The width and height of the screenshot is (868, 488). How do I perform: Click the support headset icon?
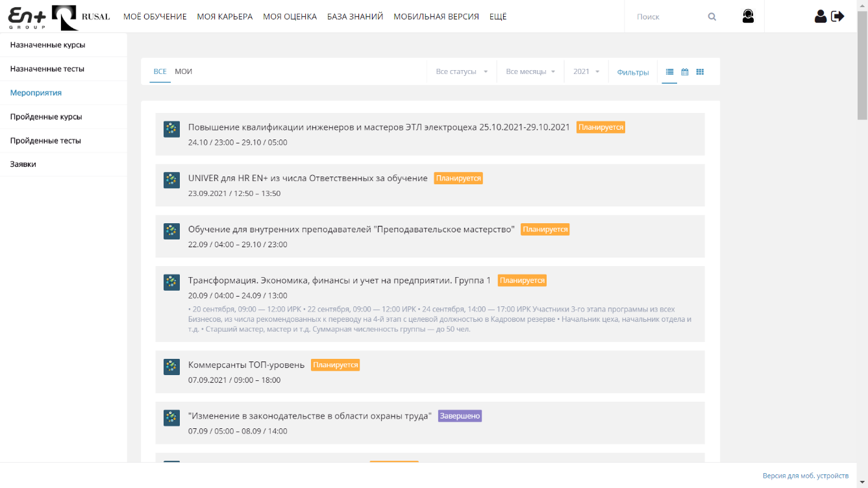[748, 16]
